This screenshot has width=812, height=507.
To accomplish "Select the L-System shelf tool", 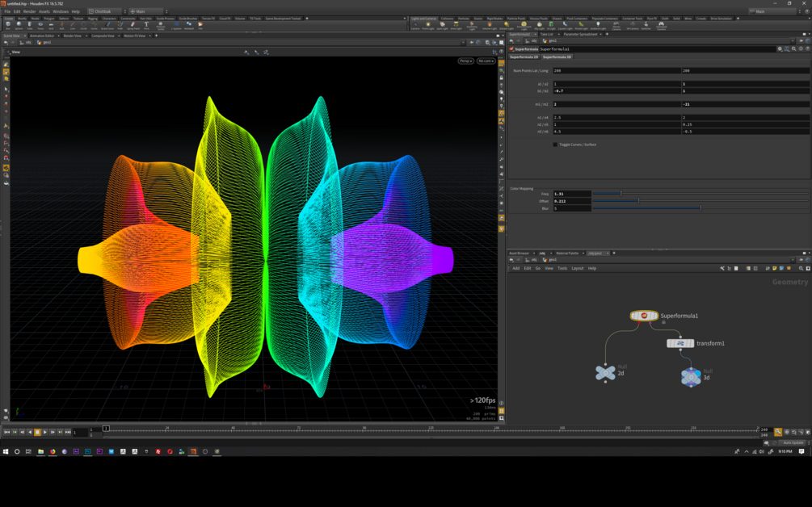I will 175,24.
